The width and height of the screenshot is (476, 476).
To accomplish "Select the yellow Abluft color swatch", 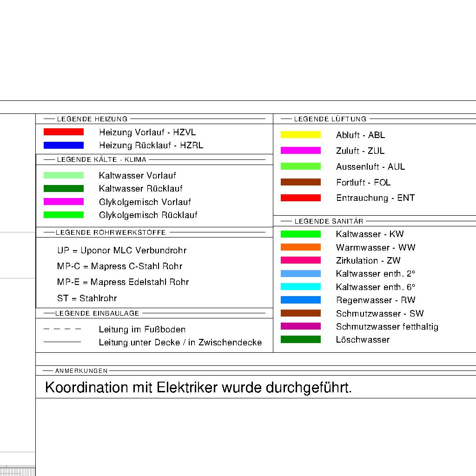I will (x=300, y=135).
